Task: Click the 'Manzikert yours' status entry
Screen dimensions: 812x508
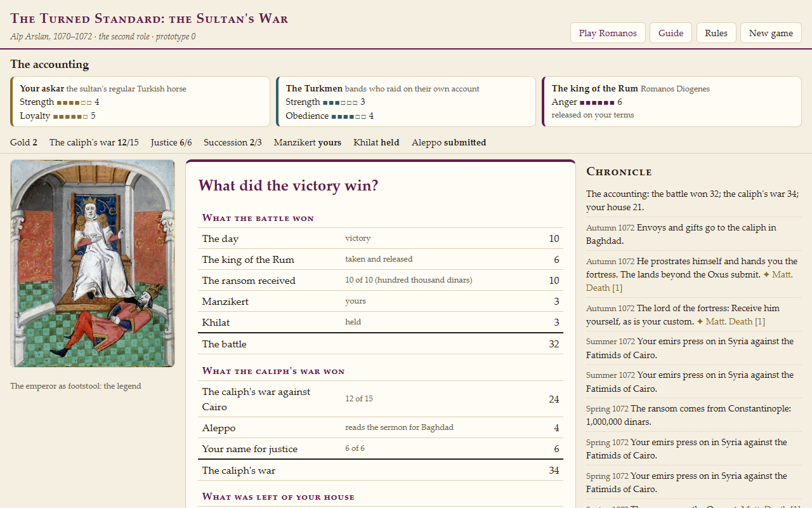Action: click(308, 143)
